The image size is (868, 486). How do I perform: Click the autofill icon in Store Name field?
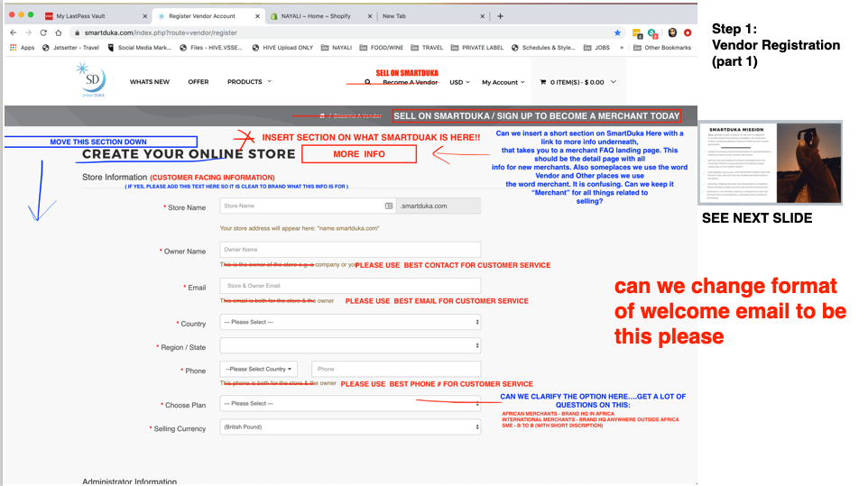pos(389,206)
